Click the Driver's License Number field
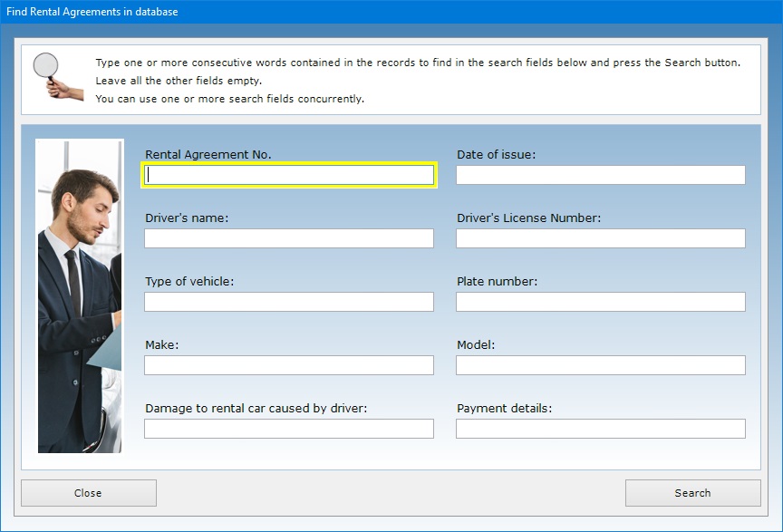The height and width of the screenshot is (532, 783). coord(600,238)
